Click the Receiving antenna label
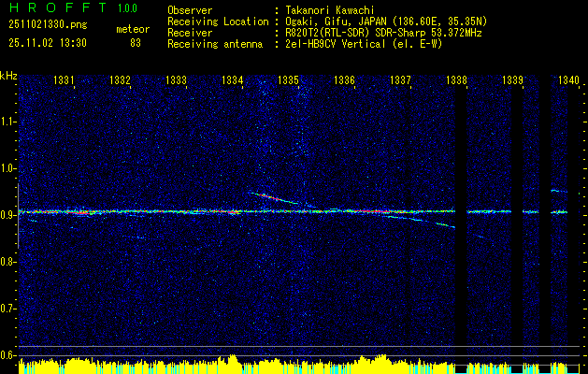This screenshot has width=588, height=374. 215,44
